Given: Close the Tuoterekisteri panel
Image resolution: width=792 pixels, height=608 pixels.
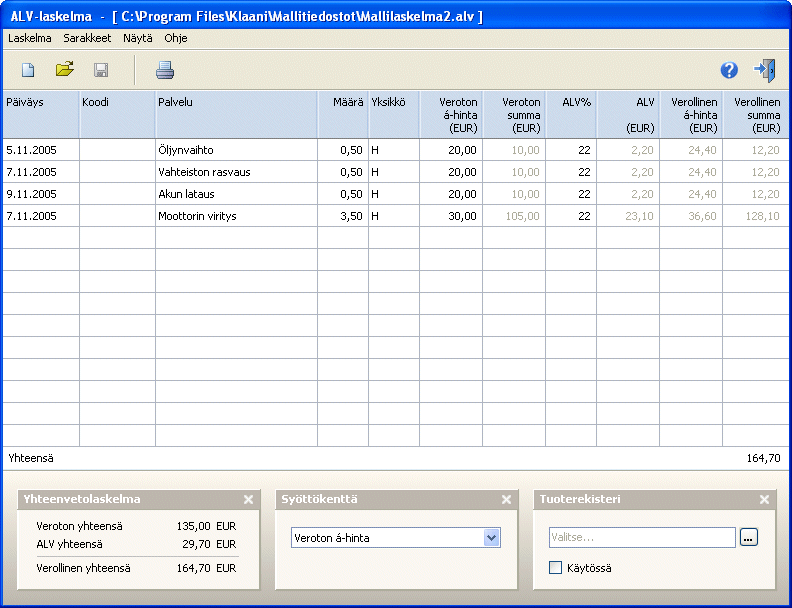Looking at the screenshot, I should (764, 499).
